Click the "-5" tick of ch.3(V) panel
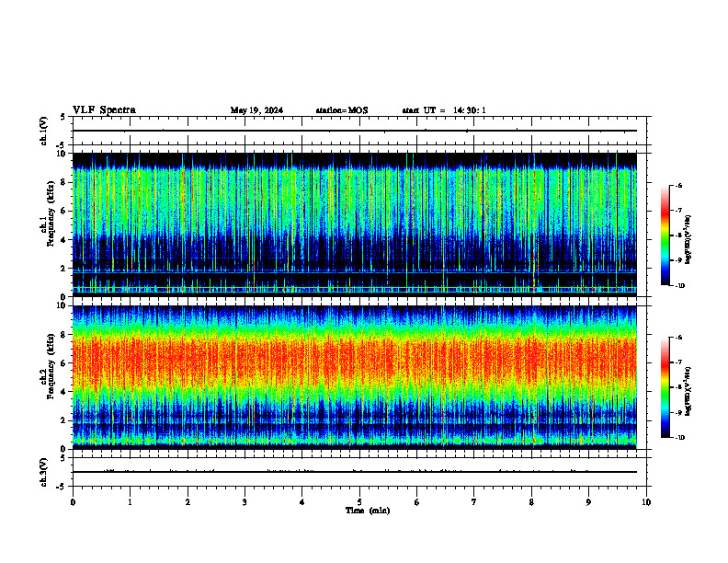Viewport: 728px width, 563px height. point(63,487)
